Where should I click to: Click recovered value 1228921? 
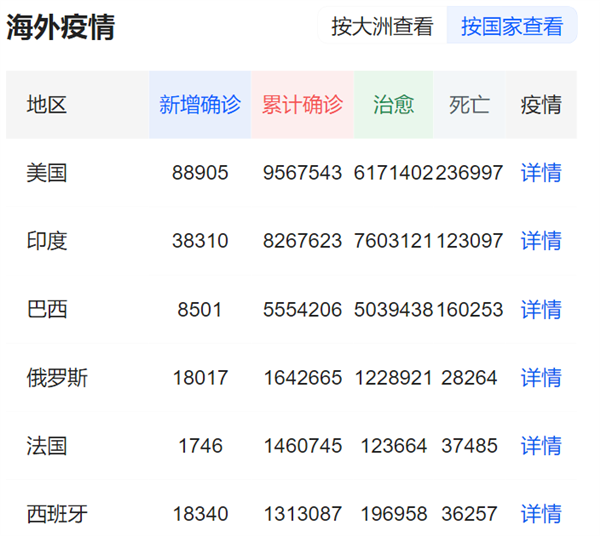pyautogui.click(x=394, y=378)
